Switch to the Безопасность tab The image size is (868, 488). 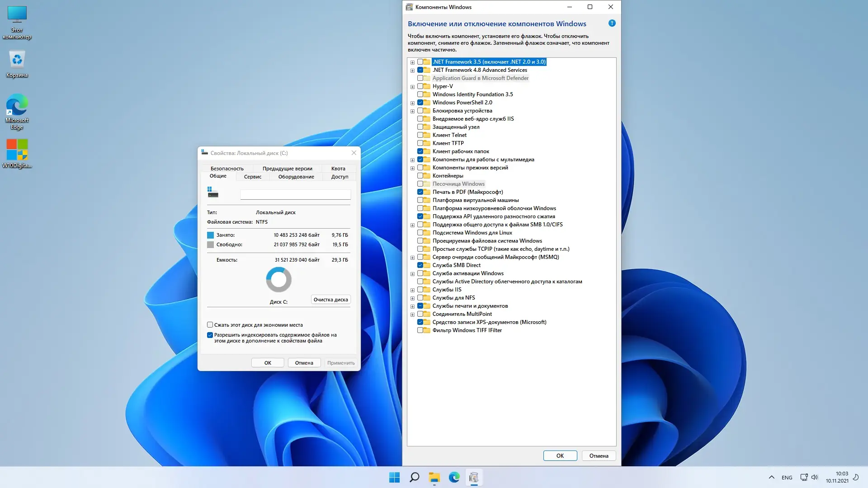(227, 169)
